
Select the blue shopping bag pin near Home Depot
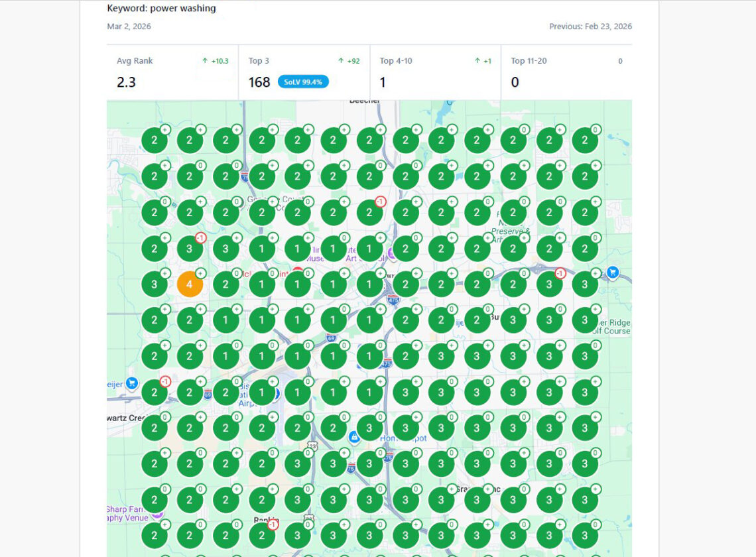pyautogui.click(x=355, y=436)
